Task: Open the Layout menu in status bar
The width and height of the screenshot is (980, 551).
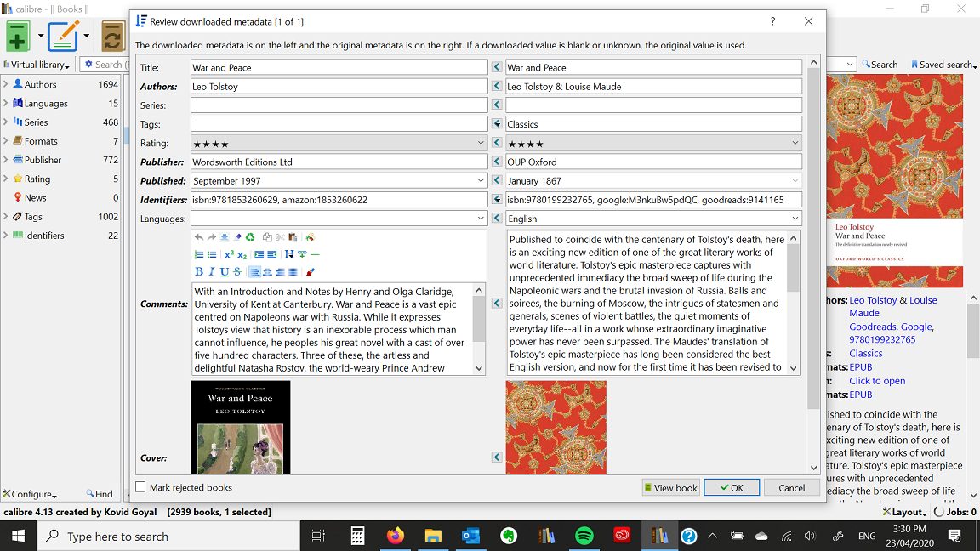Action: [904, 512]
